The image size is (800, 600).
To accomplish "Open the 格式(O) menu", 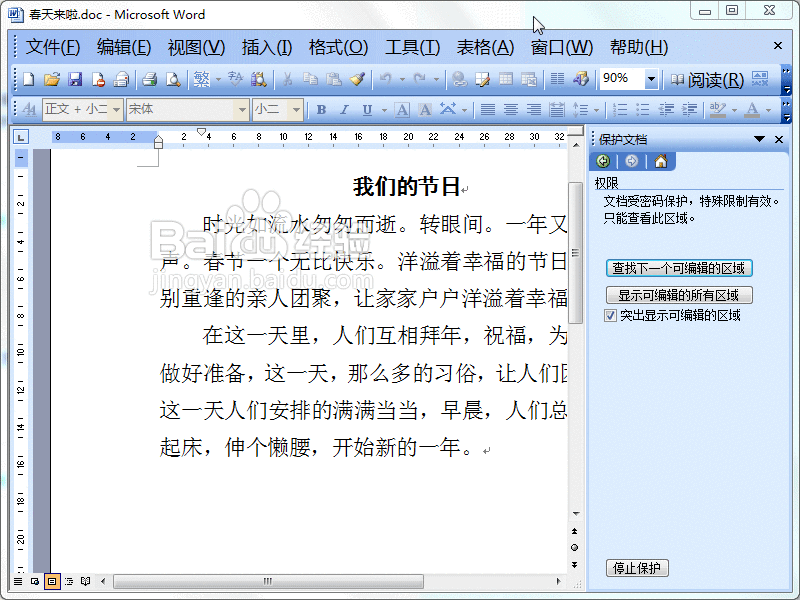I will [x=338, y=47].
